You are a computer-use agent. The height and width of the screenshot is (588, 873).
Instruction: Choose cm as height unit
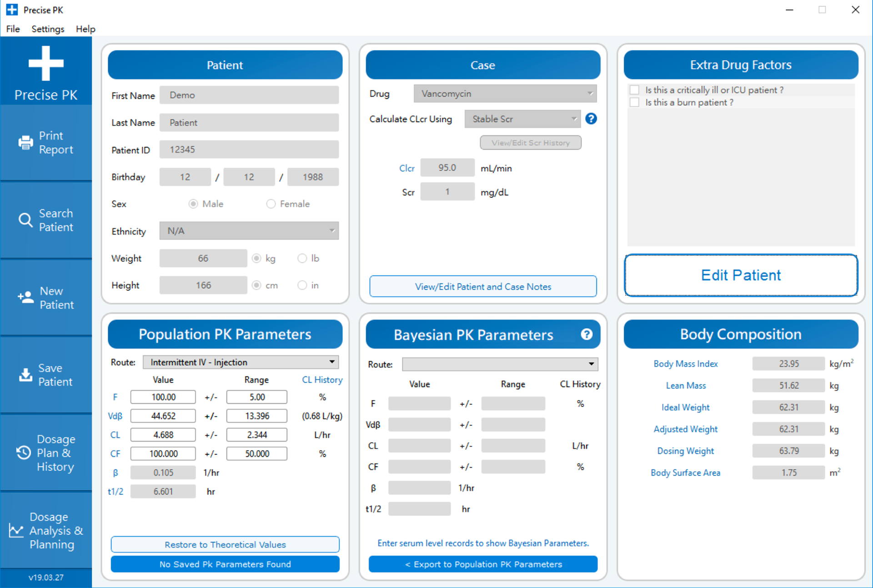[x=256, y=285]
